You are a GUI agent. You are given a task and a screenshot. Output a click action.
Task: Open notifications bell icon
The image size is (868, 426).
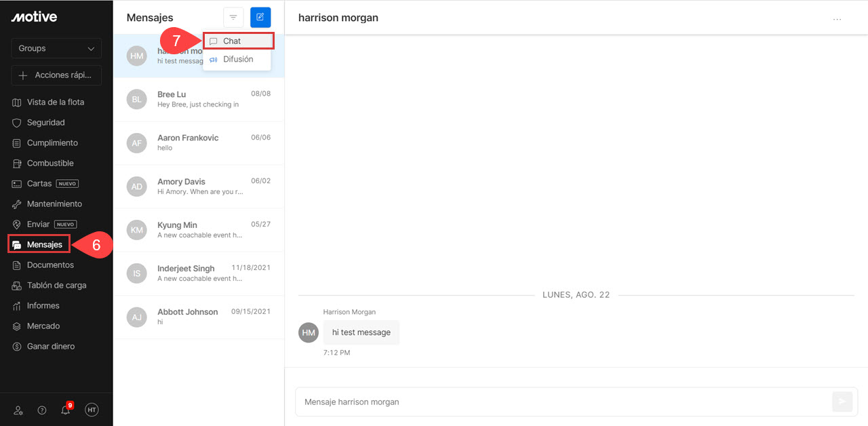(66, 410)
